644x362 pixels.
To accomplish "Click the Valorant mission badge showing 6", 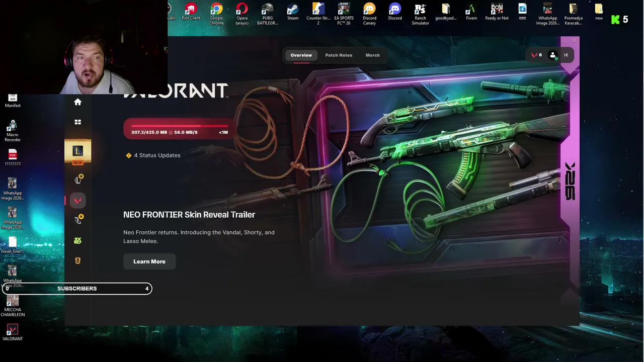I will 536,55.
